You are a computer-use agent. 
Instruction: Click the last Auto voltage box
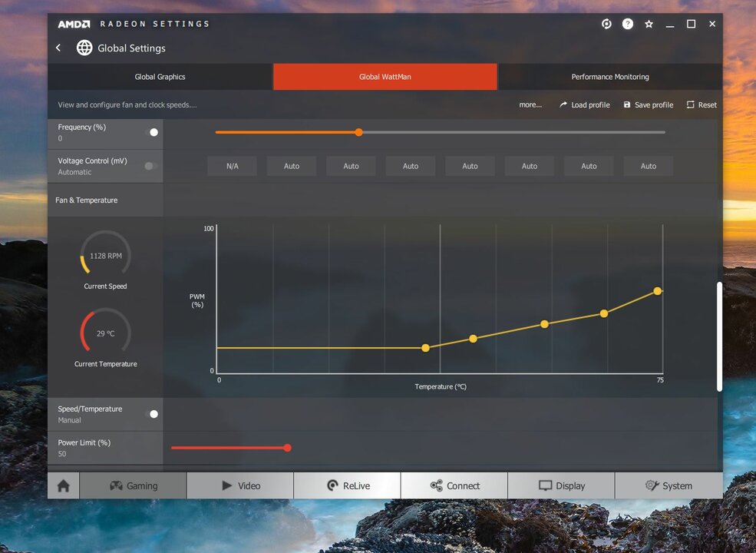click(649, 166)
